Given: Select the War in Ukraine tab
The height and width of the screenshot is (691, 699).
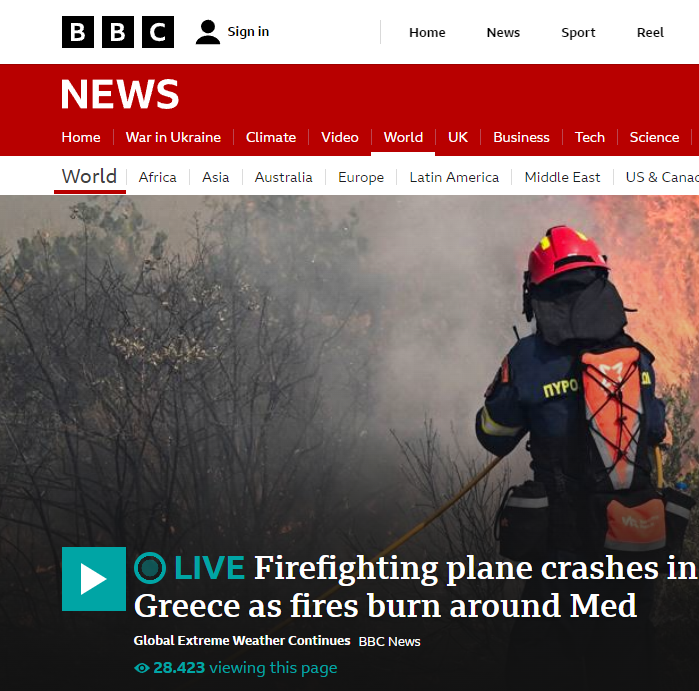Looking at the screenshot, I should click(x=173, y=137).
